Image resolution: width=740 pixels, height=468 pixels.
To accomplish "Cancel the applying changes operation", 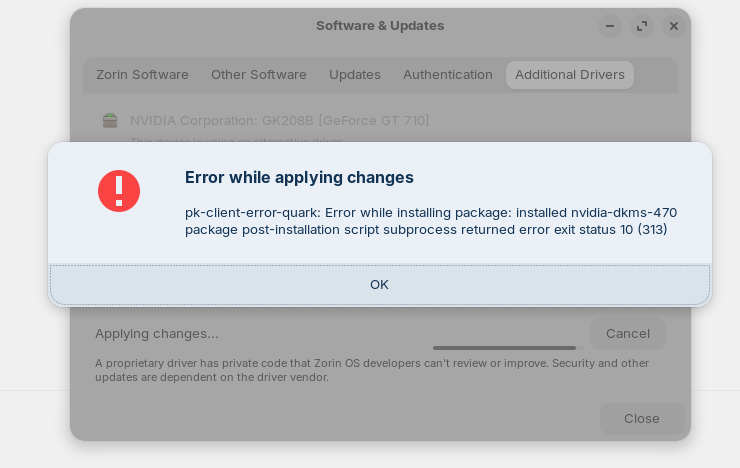I will [x=628, y=333].
